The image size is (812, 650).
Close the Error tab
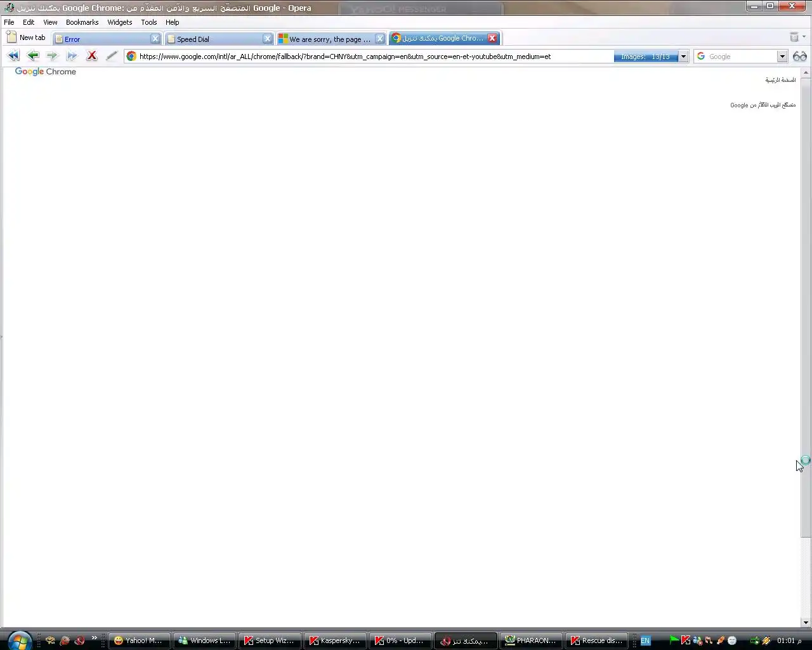(x=155, y=39)
